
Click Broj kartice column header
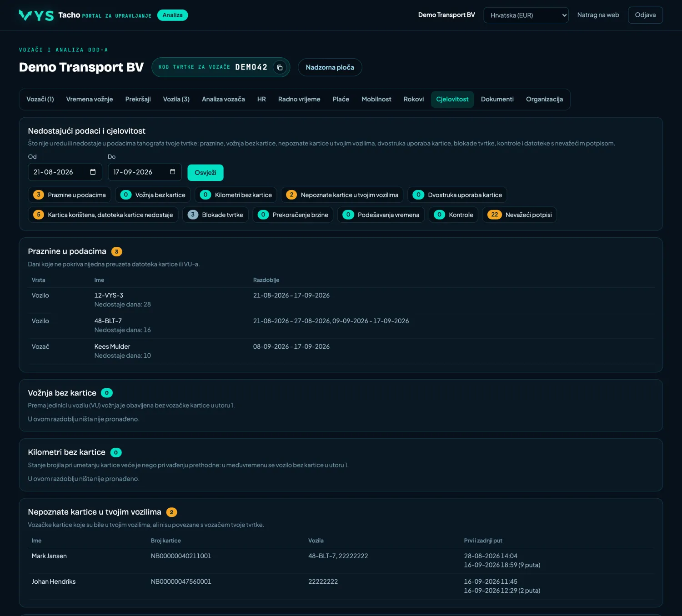coord(166,541)
